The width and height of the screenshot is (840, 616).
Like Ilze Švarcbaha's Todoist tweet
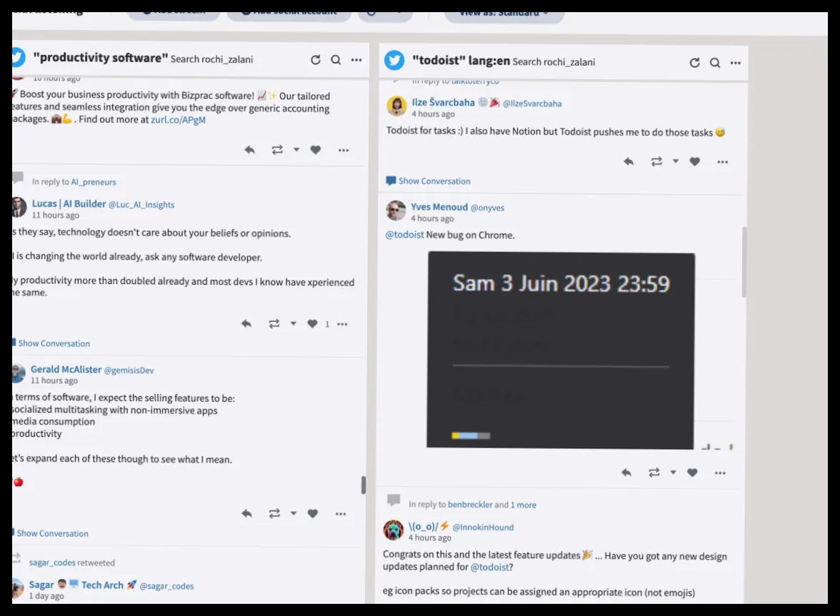click(x=695, y=161)
